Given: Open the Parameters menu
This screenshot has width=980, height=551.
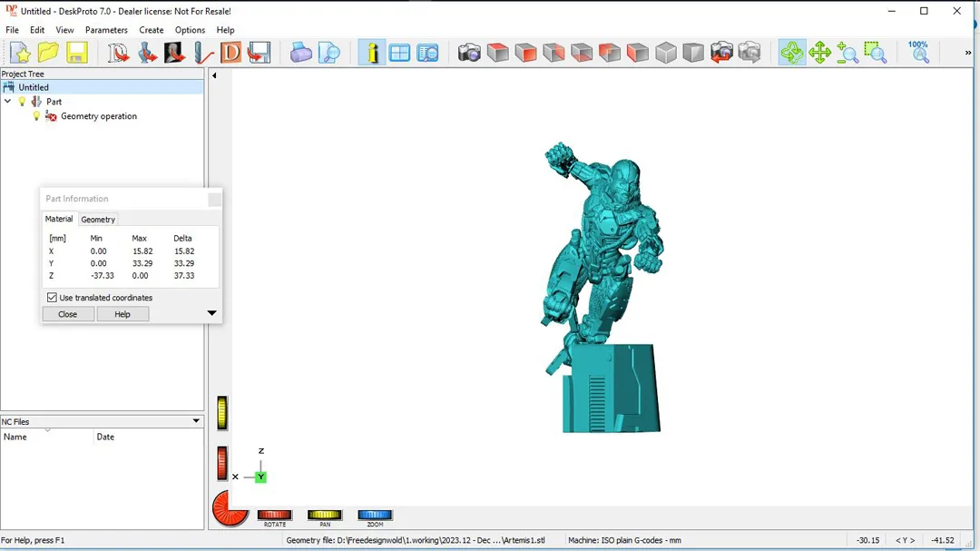Looking at the screenshot, I should [106, 30].
